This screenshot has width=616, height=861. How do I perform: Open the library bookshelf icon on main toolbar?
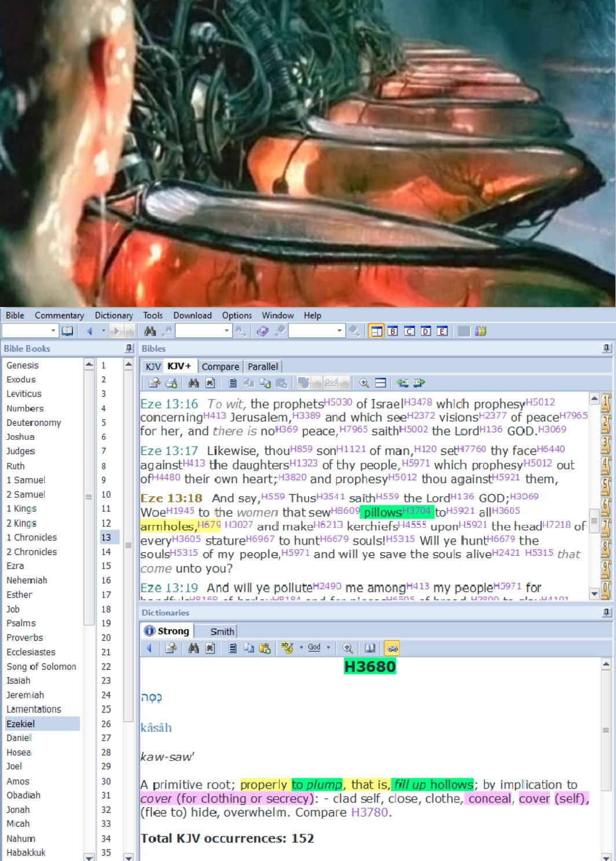point(481,331)
